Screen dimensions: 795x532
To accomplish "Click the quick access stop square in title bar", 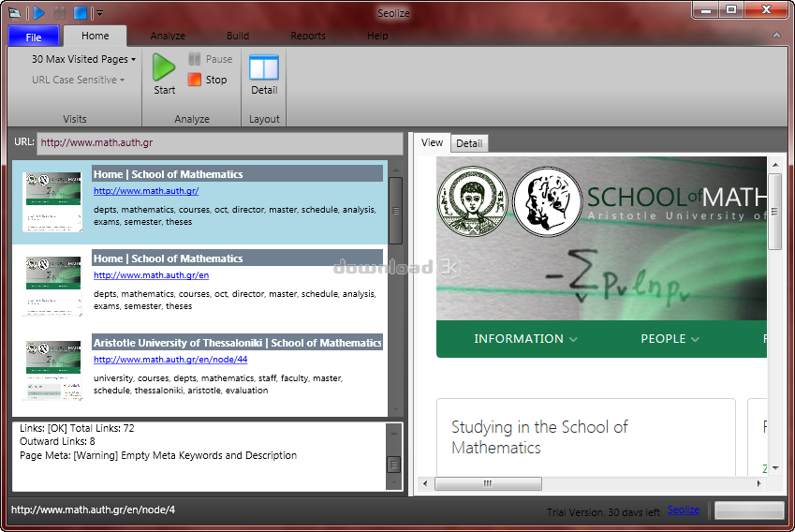I will [x=81, y=12].
